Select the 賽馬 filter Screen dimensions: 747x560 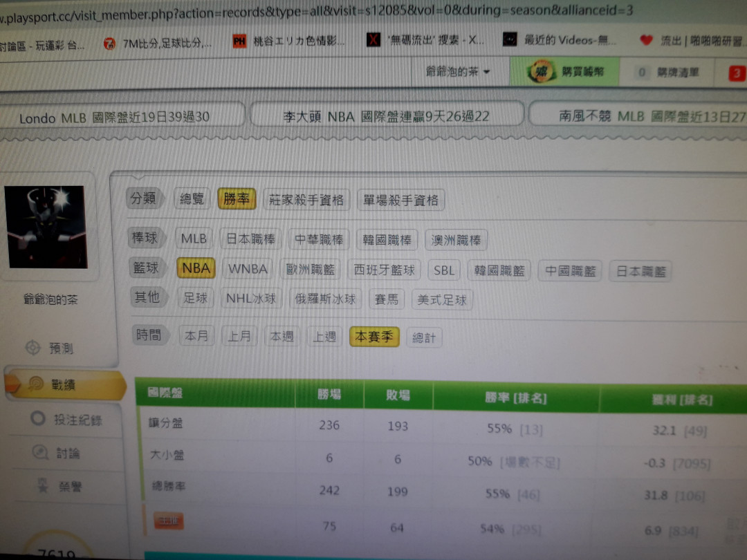[387, 299]
